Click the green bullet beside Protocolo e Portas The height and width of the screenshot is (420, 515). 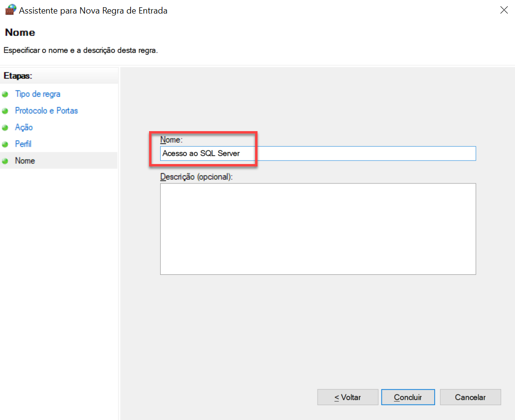coord(5,111)
